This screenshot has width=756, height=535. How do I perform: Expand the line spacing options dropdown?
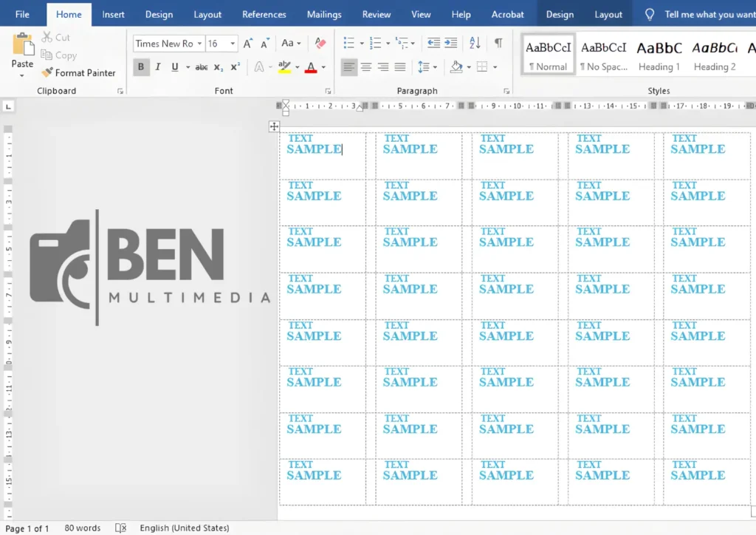(434, 67)
